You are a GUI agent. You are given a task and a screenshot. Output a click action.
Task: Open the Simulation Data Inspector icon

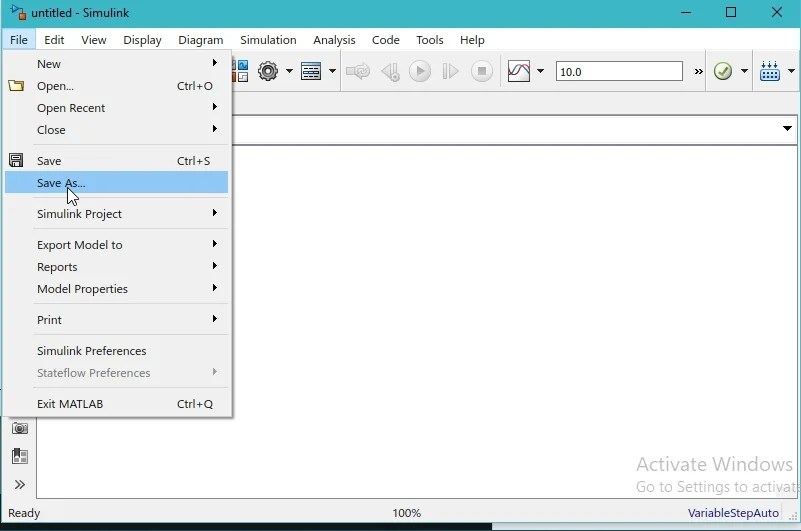(x=519, y=71)
